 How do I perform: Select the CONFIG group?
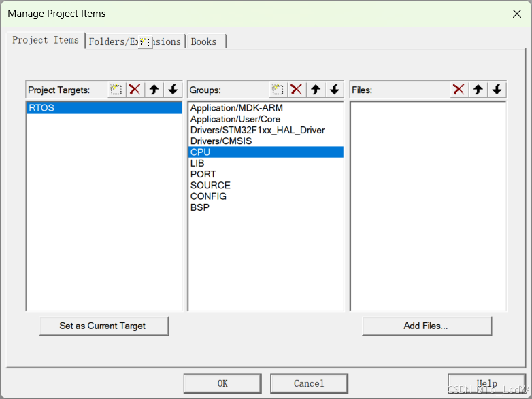266,196
